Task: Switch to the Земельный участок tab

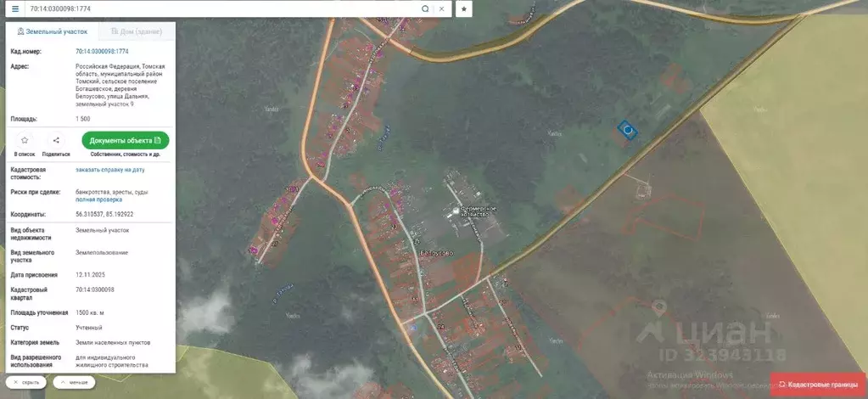Action: (x=53, y=31)
